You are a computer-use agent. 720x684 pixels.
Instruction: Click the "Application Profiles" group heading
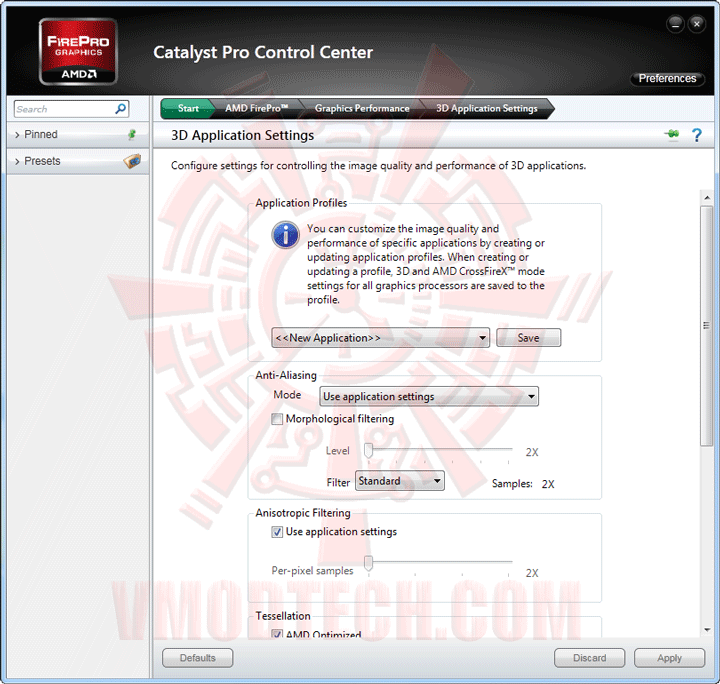[301, 203]
